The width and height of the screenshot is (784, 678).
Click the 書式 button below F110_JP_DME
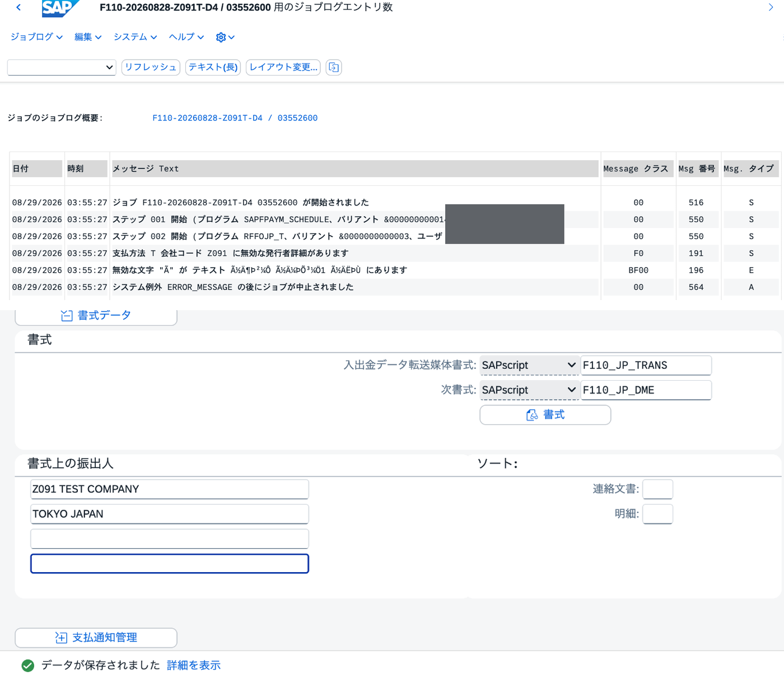click(545, 415)
